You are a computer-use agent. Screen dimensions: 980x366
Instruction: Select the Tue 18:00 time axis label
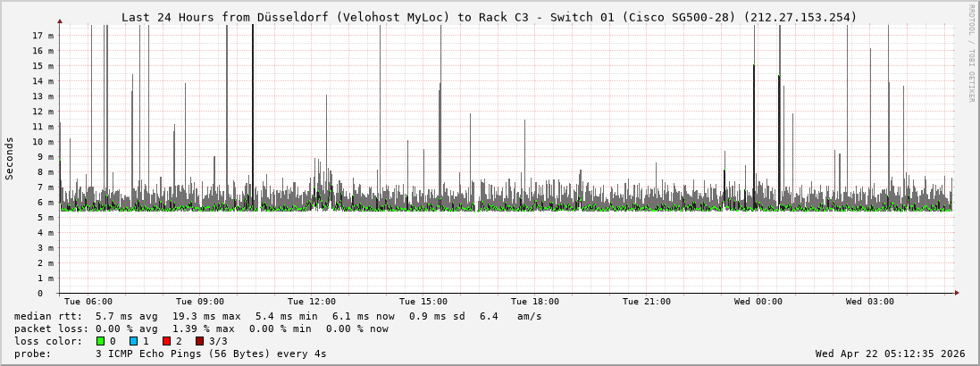[x=535, y=302]
